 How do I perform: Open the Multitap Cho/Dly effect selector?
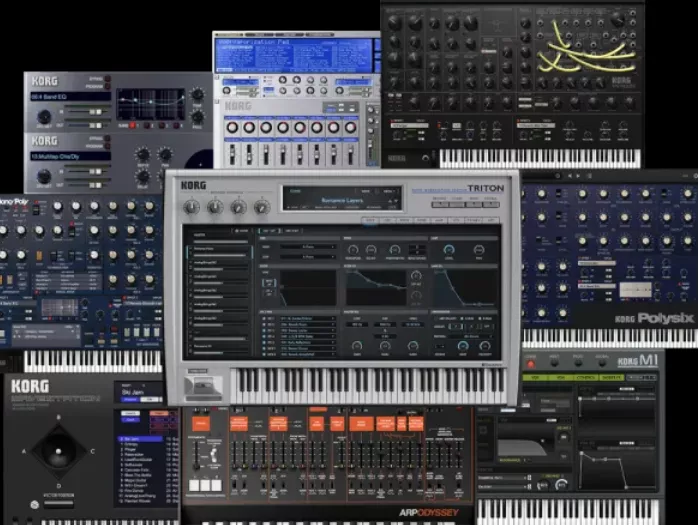coord(70,156)
